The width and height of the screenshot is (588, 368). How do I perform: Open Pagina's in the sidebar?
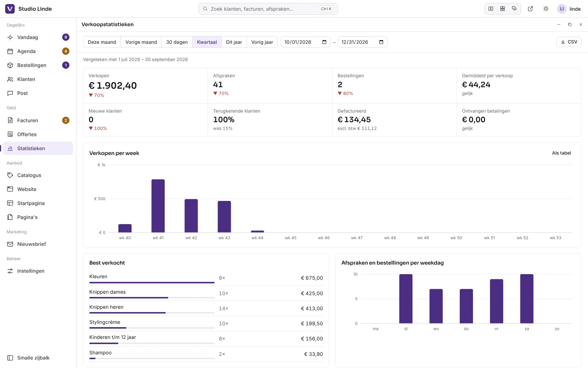pyautogui.click(x=38, y=217)
